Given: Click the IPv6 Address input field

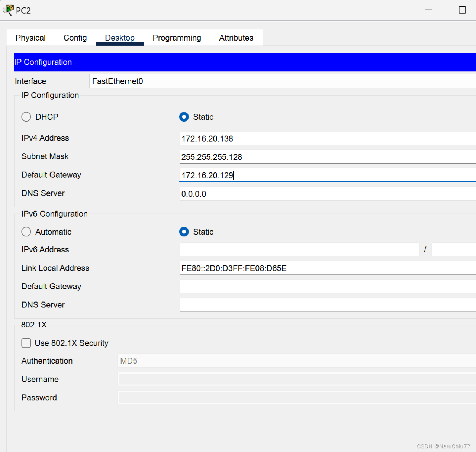Looking at the screenshot, I should 299,250.
